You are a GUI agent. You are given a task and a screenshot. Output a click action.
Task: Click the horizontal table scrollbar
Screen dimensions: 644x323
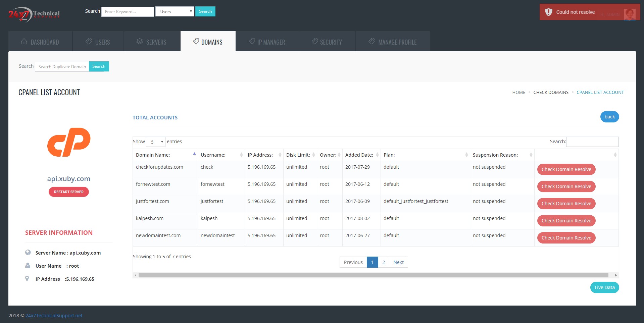[x=373, y=275]
